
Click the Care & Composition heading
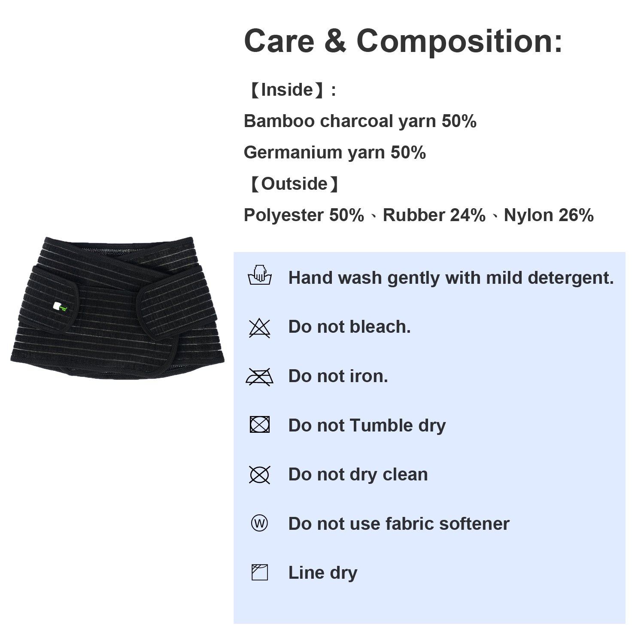click(x=403, y=41)
